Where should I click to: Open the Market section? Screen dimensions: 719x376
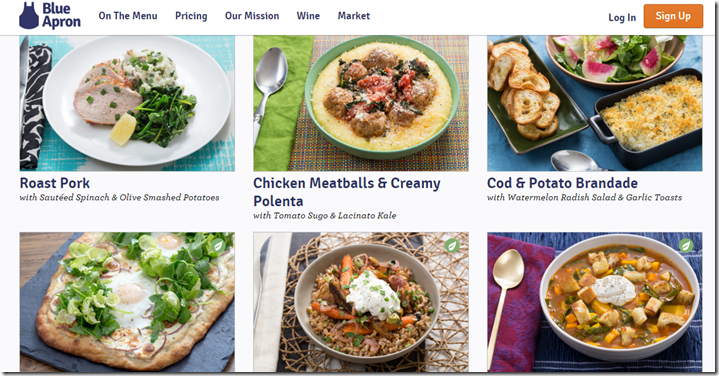point(354,16)
